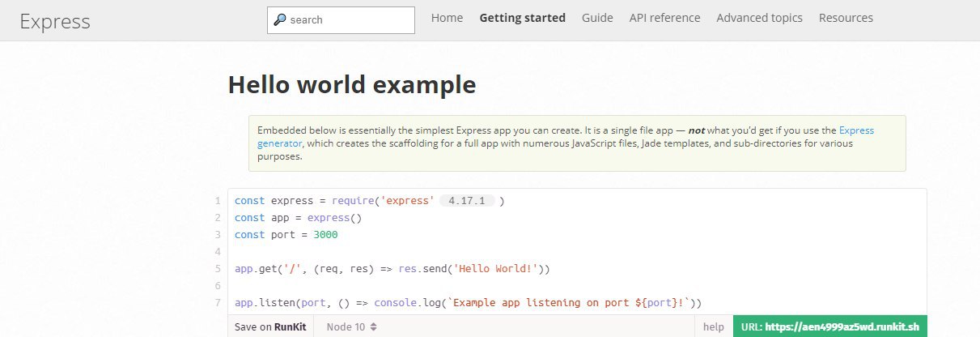980x337 pixels.
Task: Click code line const app = express()
Action: [x=299, y=218]
